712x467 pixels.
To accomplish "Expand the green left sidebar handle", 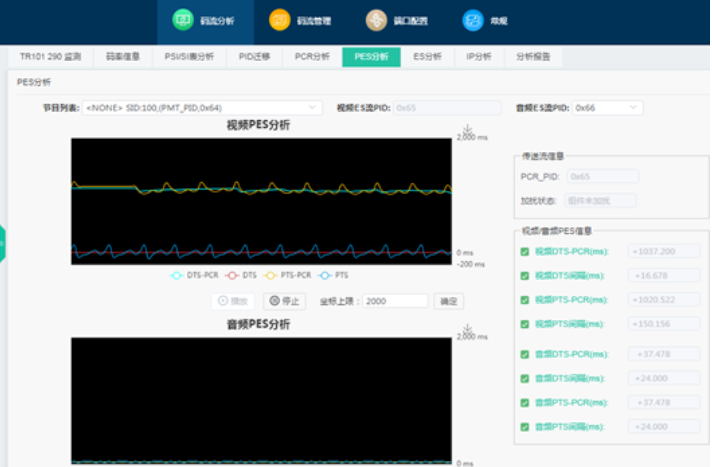I will point(3,244).
